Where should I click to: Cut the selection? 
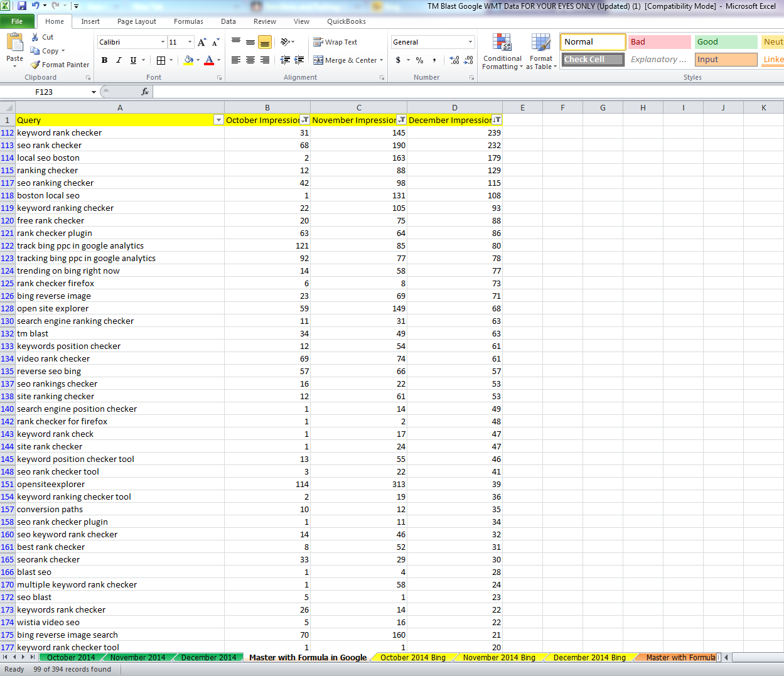[x=43, y=37]
